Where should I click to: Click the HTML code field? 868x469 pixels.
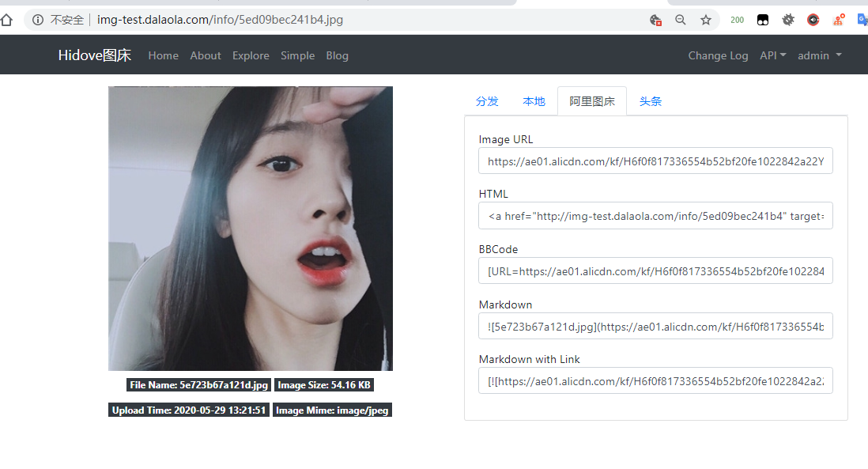[655, 216]
